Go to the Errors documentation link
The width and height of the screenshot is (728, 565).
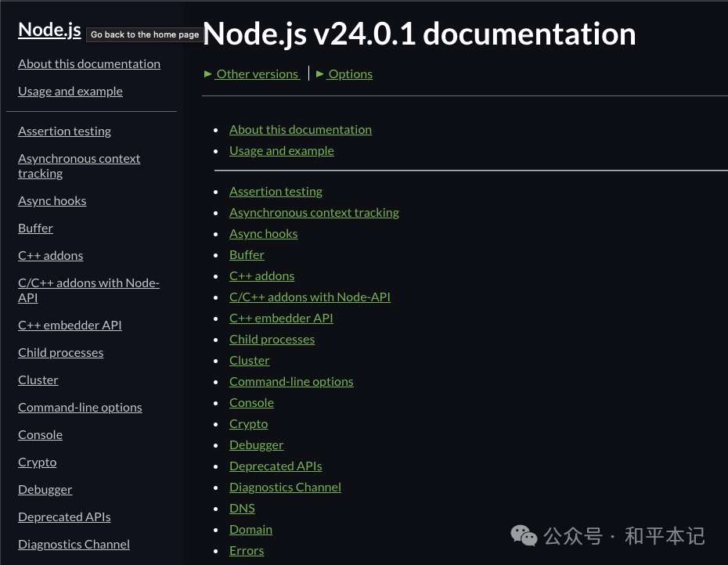(x=247, y=551)
